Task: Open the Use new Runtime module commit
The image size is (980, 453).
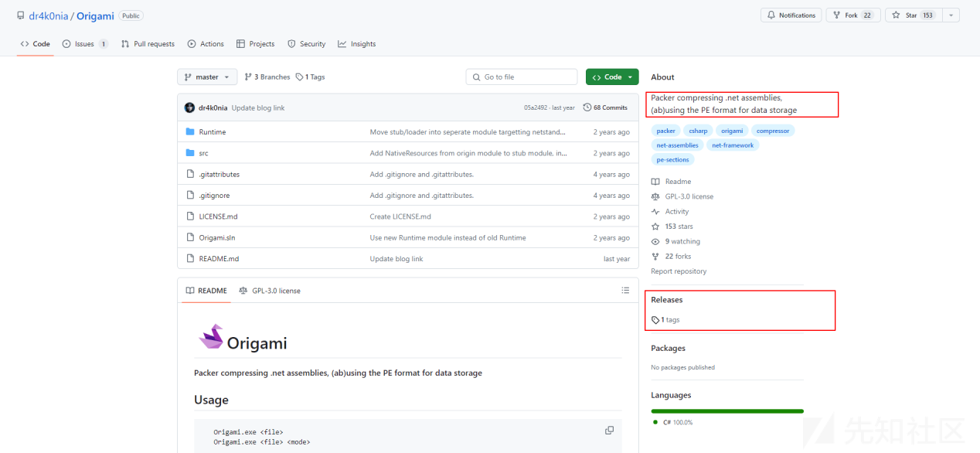Action: (447, 238)
